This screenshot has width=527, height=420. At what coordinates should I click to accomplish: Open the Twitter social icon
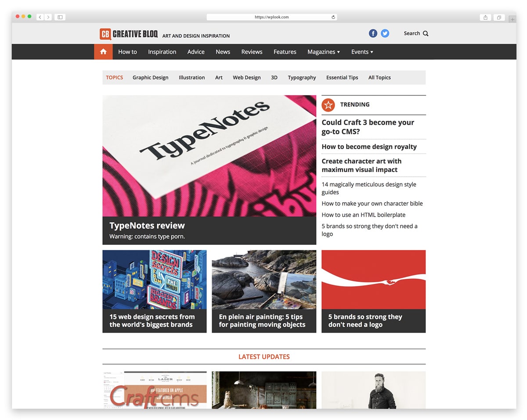[x=385, y=33]
